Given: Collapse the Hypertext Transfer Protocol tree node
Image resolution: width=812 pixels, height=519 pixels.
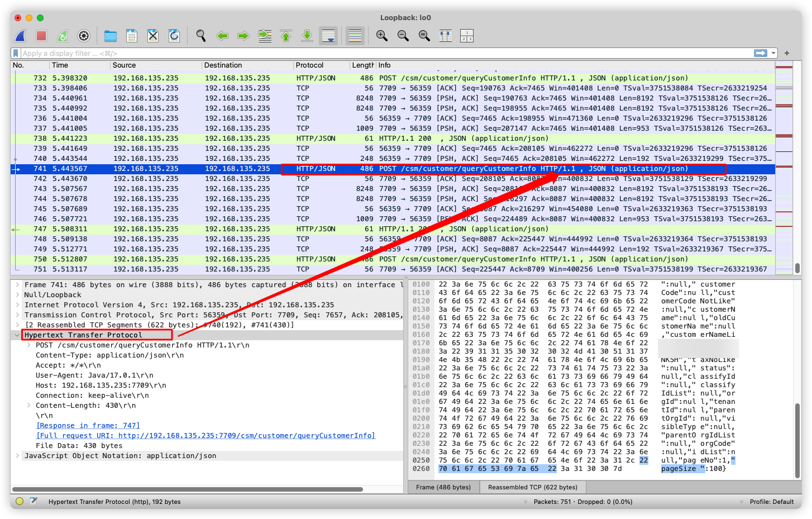Looking at the screenshot, I should [17, 335].
